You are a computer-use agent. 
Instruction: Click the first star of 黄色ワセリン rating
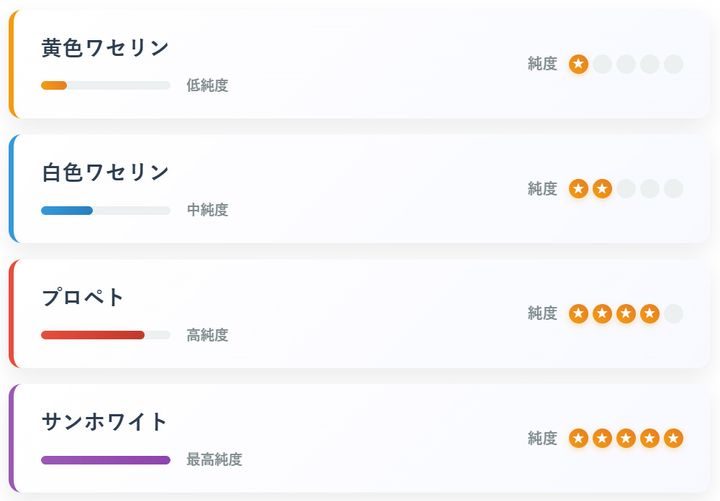click(578, 64)
